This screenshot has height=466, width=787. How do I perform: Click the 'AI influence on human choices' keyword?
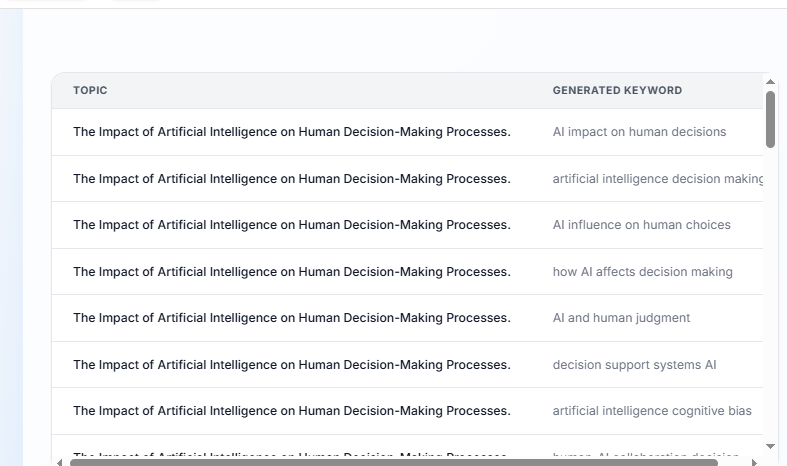[x=641, y=225]
